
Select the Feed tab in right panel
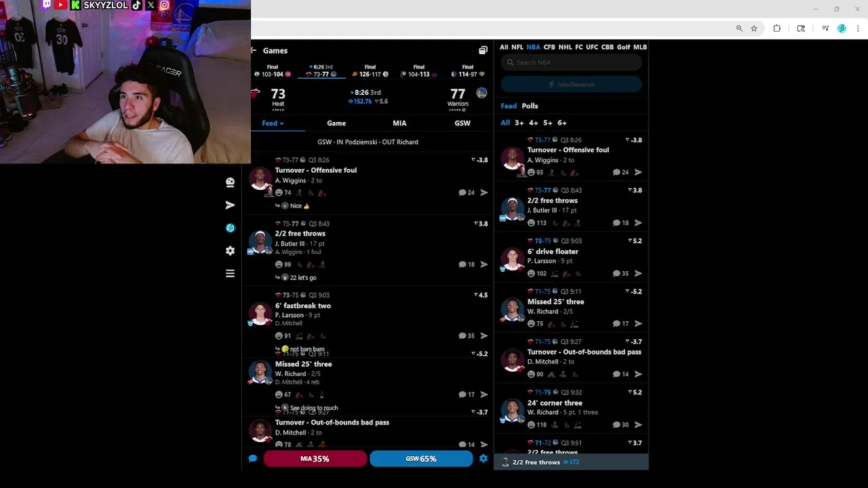click(x=509, y=106)
